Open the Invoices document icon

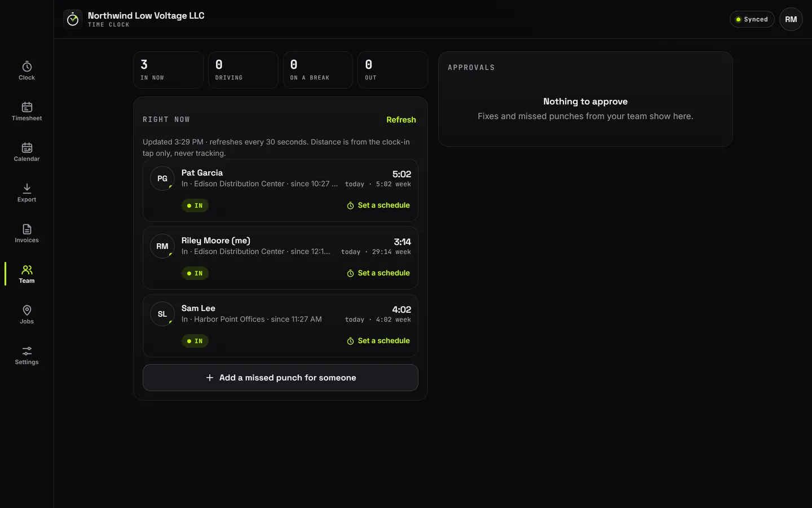pos(27,229)
